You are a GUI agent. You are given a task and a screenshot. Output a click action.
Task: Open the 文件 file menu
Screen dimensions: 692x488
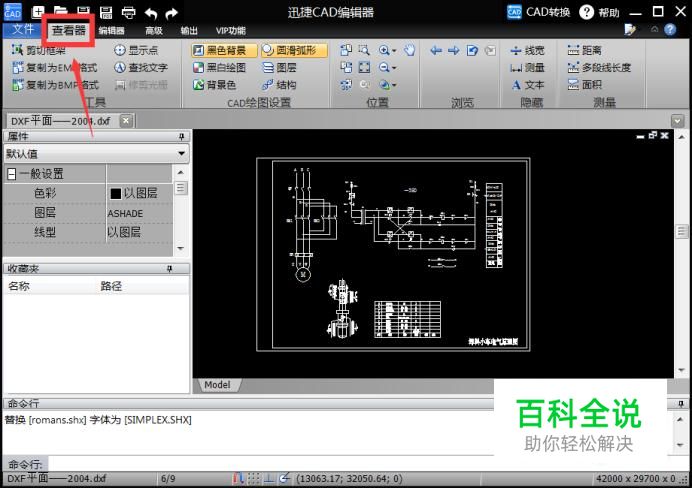23,30
